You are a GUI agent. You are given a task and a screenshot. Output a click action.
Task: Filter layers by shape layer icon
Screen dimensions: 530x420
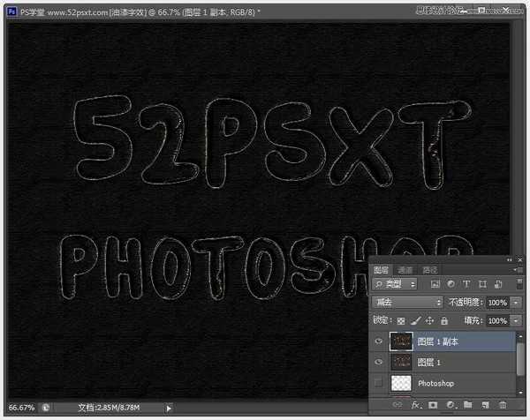(x=482, y=284)
